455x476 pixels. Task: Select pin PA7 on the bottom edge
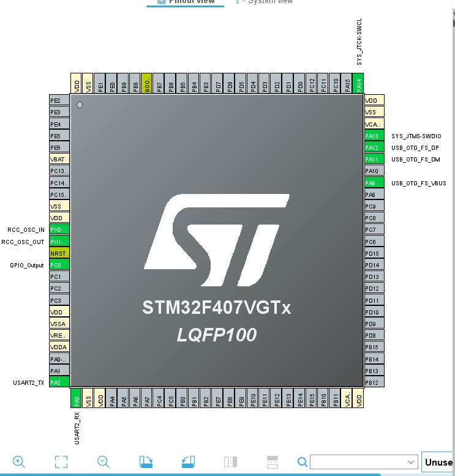pos(146,398)
